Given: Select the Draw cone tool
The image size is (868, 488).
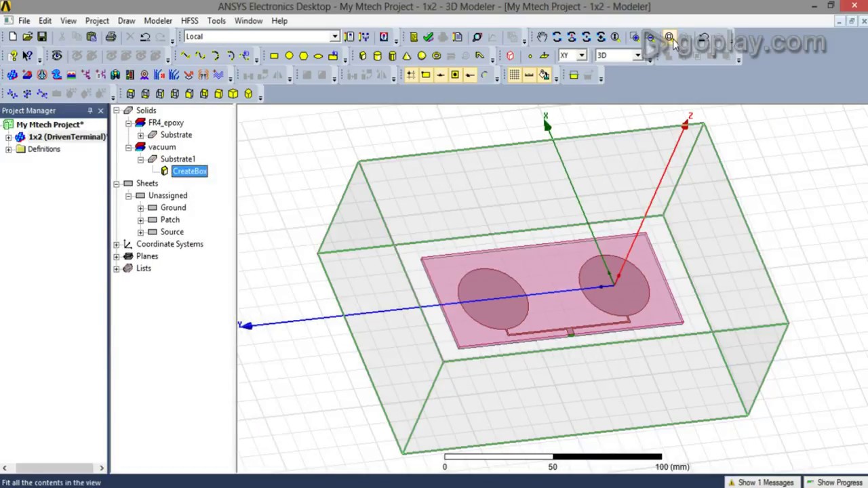Looking at the screenshot, I should coord(407,56).
